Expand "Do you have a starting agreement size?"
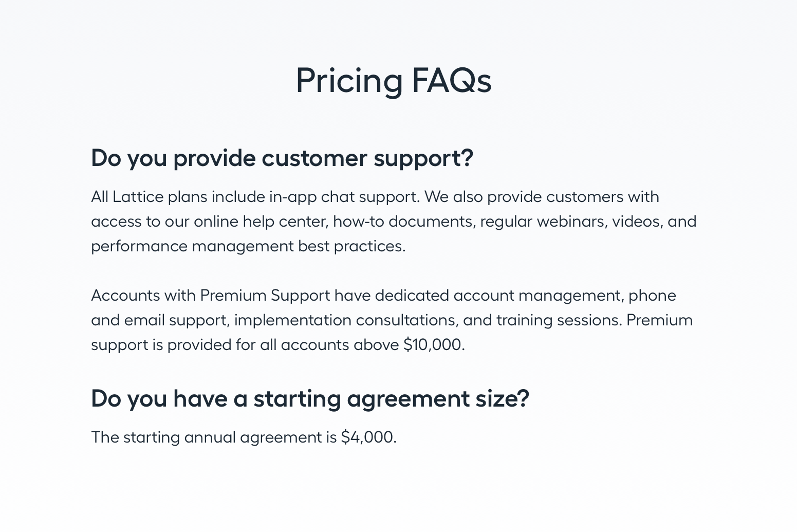797x532 pixels. [x=310, y=398]
